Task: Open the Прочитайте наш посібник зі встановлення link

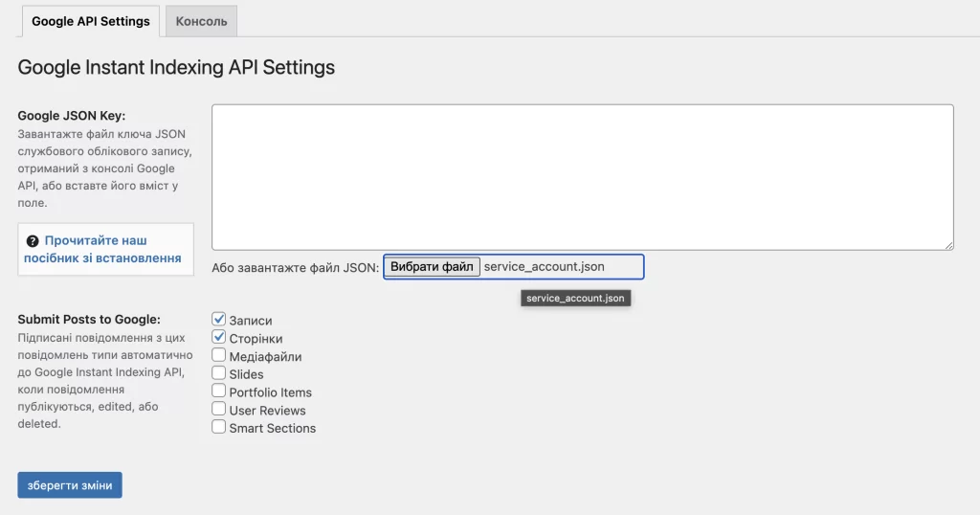Action: (x=102, y=250)
